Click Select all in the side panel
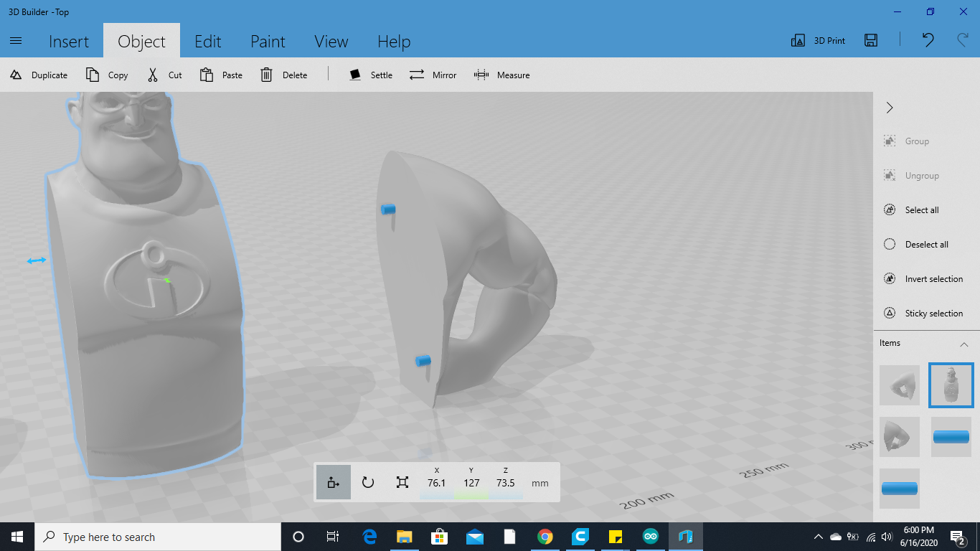Screen dimensions: 980x551 [x=922, y=209]
